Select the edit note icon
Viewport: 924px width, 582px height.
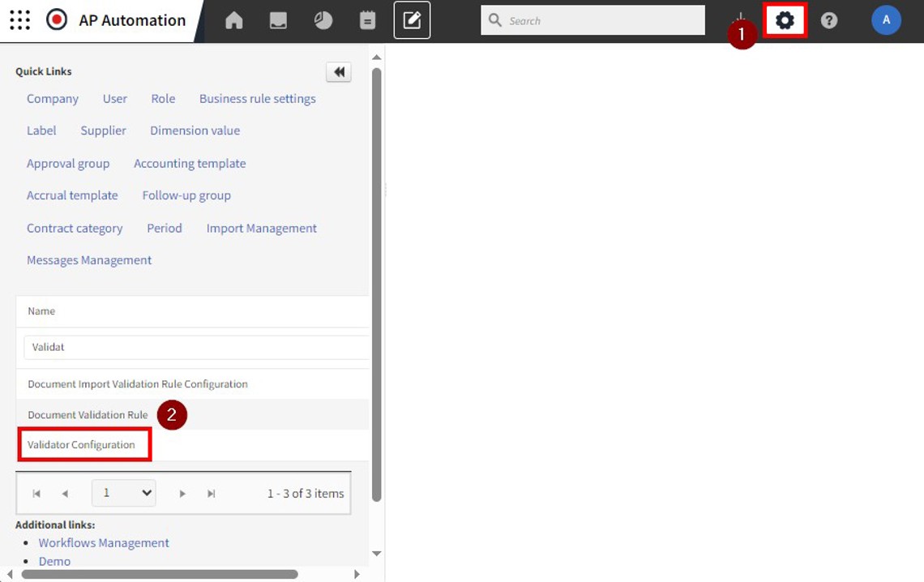tap(412, 21)
